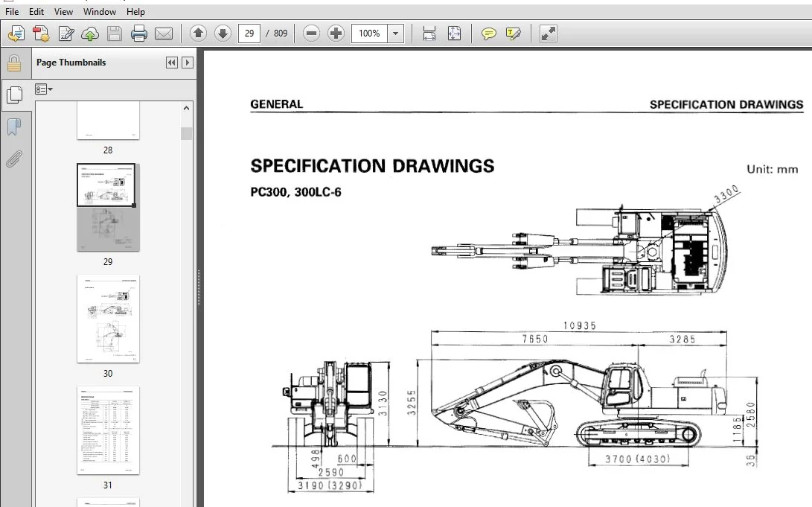Click the 7650 dimension value

pos(535,339)
